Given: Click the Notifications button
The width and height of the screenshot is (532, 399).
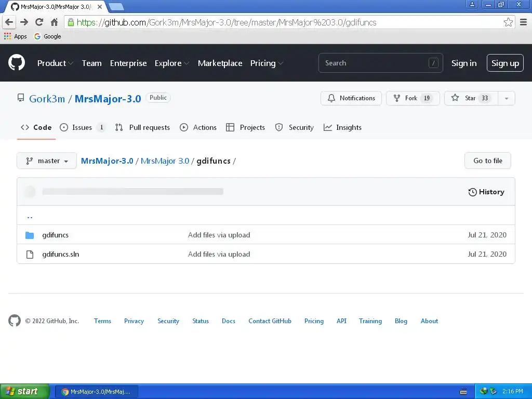Looking at the screenshot, I should (351, 98).
